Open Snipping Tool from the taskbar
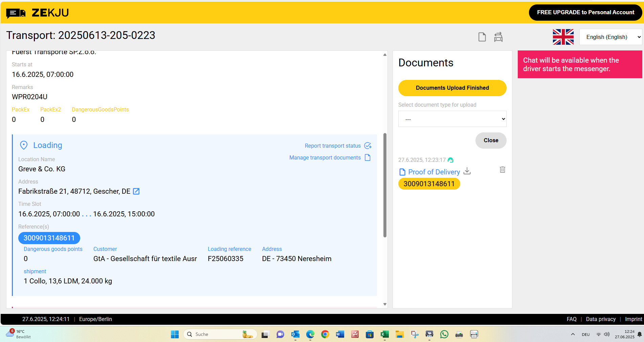Viewport: 644px width, 342px height. [x=415, y=335]
